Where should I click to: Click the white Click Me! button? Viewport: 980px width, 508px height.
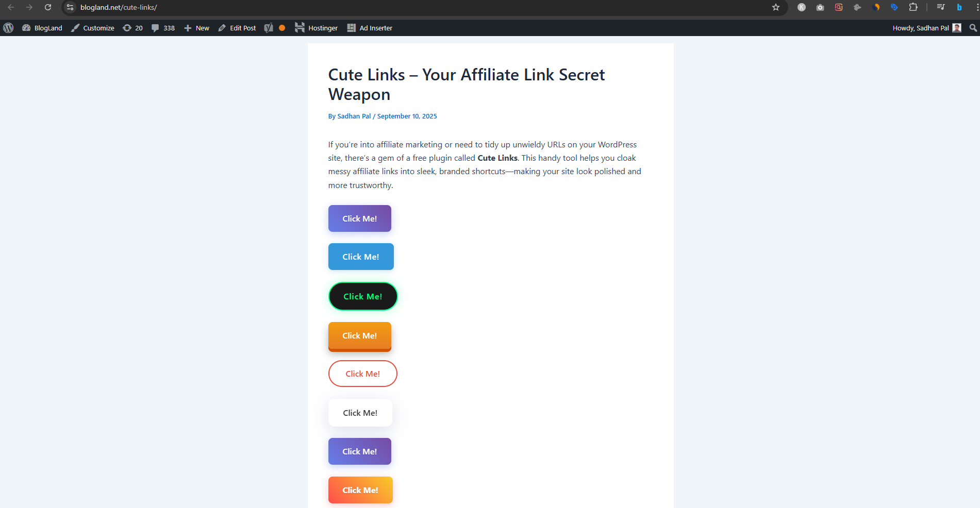point(360,413)
